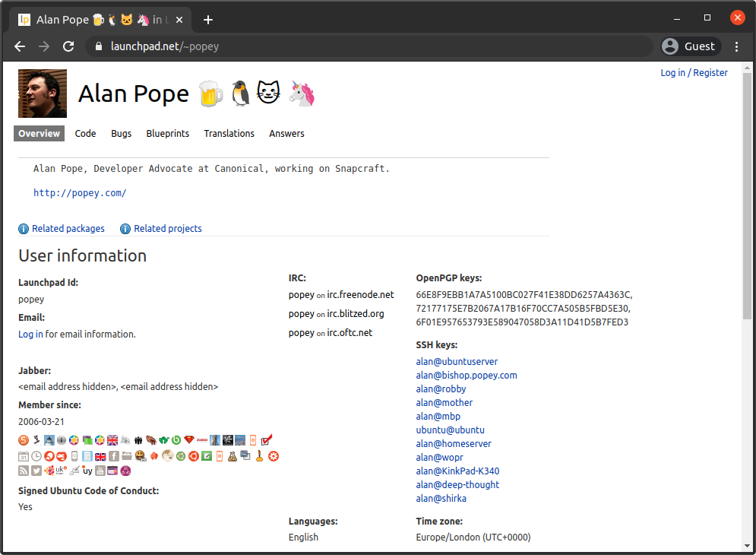The image size is (756, 555).
Task: Open the alan@bishop.popey.com SSH key
Action: point(467,376)
